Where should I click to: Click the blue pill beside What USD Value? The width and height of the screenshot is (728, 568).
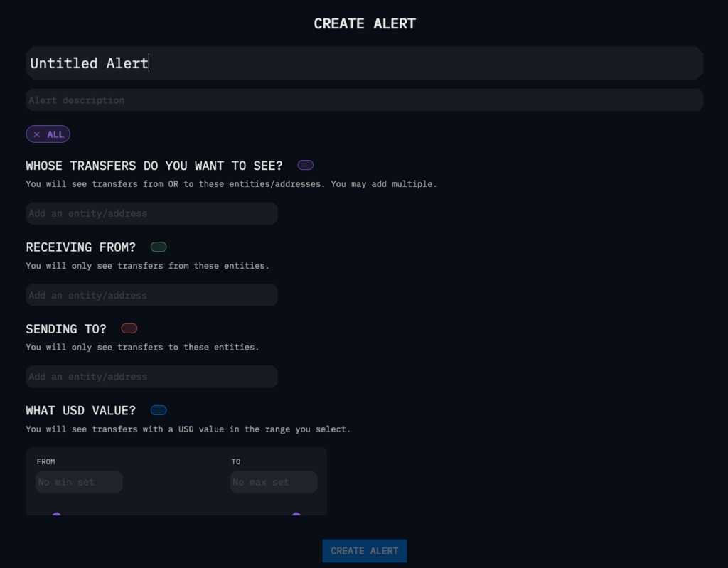(159, 410)
